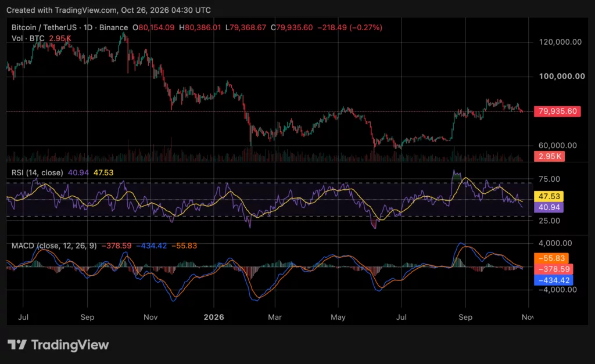Screen dimensions: 595x364
Task: Click the MACD (close, 12, 26, 9) label
Action: click(x=54, y=246)
